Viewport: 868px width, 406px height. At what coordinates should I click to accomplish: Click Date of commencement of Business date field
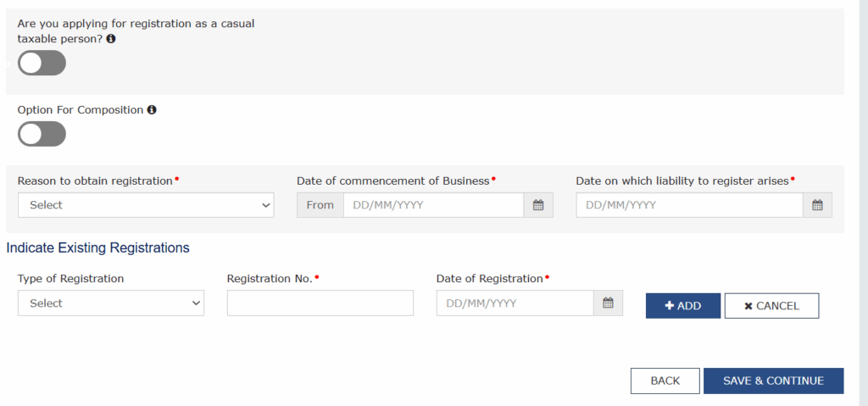433,205
